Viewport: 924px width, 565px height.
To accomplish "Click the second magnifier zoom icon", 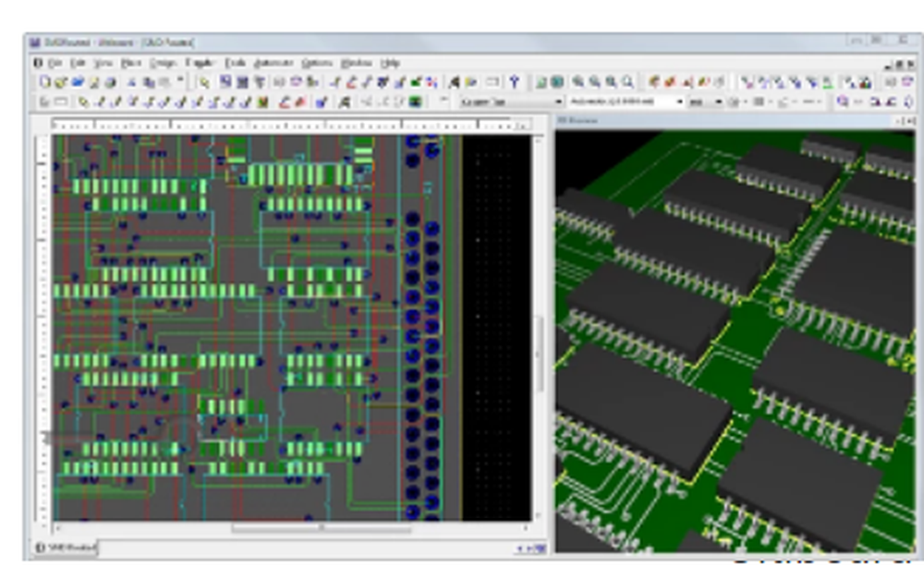I will click(595, 82).
